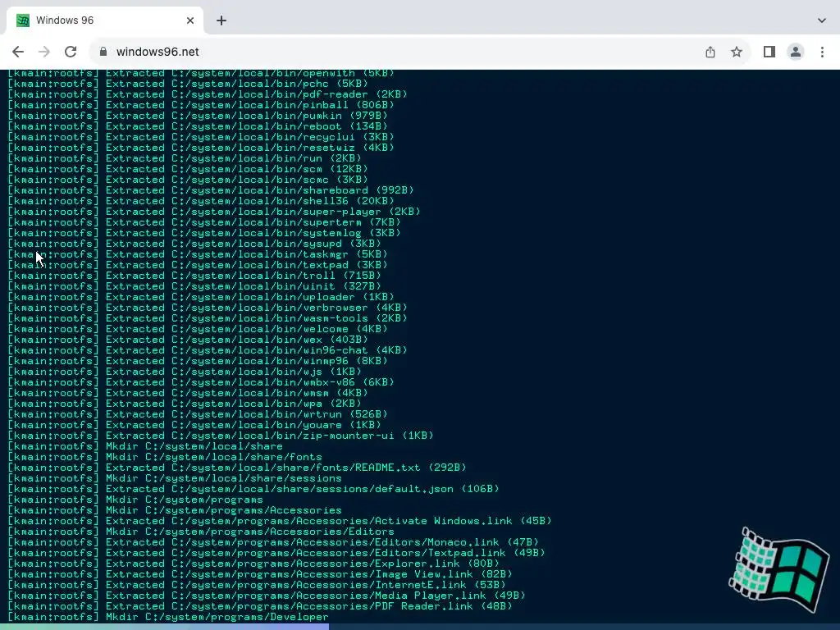Click the line extracting bin/recyclui (3KB)

[200, 137]
